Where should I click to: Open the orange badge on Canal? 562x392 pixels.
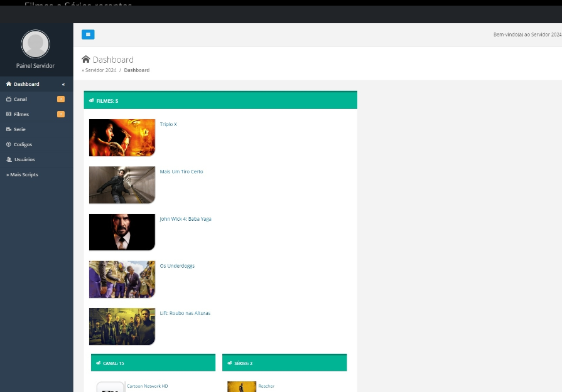click(x=61, y=99)
